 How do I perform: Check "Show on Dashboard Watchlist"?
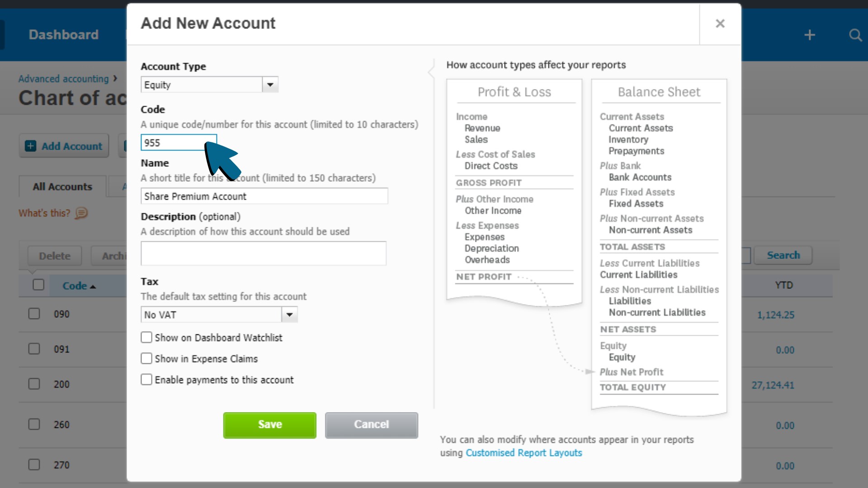(146, 337)
